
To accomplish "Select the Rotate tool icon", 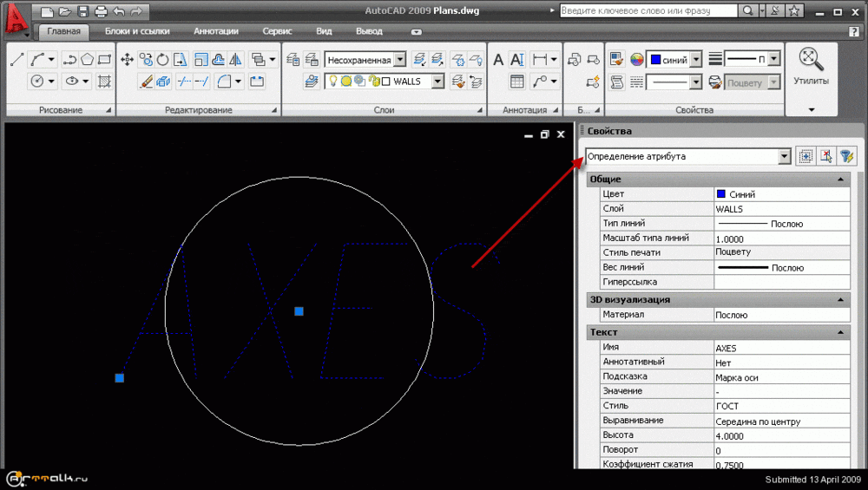I will pyautogui.click(x=162, y=59).
